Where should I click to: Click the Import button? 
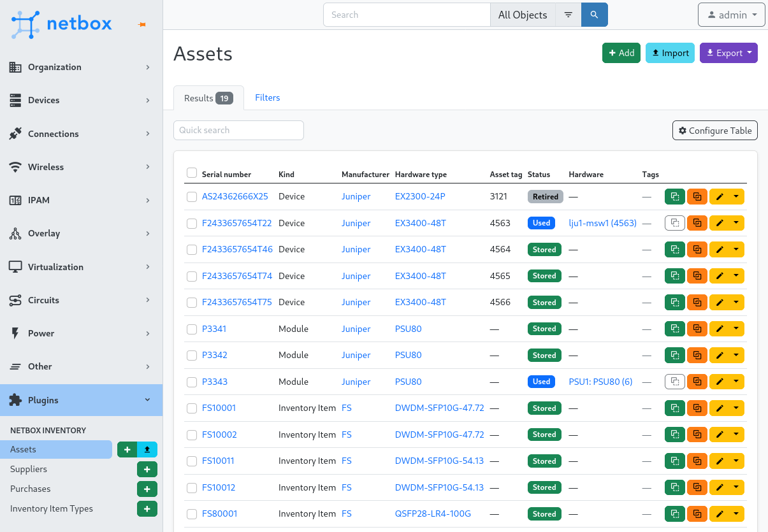point(670,53)
